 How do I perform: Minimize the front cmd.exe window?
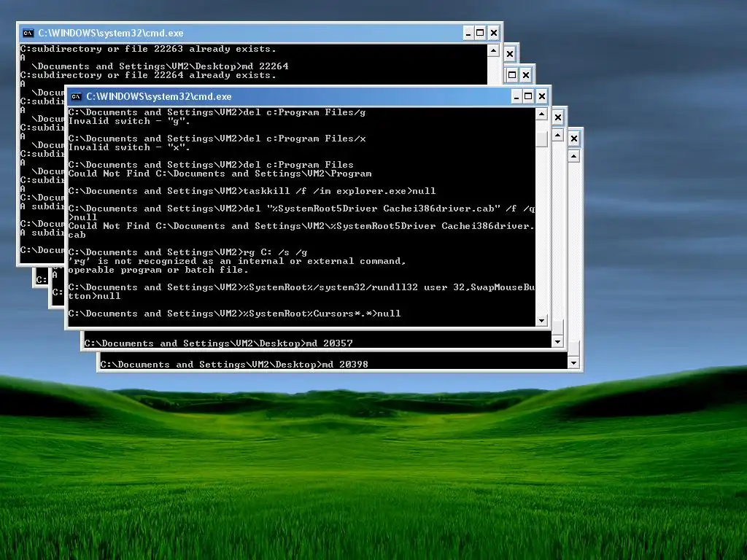[x=516, y=97]
